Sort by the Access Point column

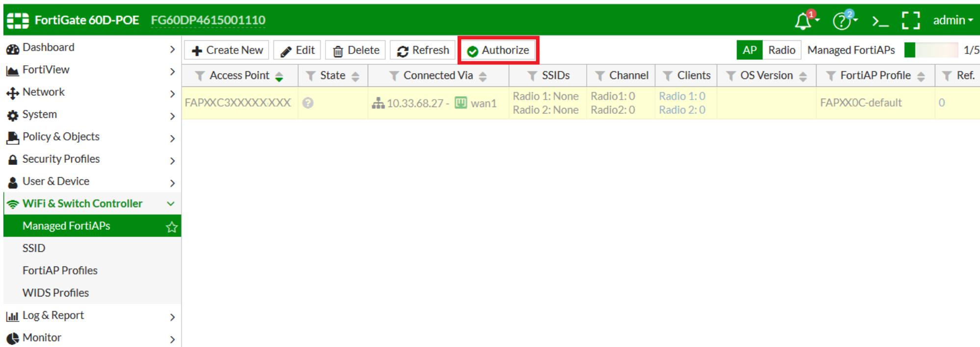(279, 76)
